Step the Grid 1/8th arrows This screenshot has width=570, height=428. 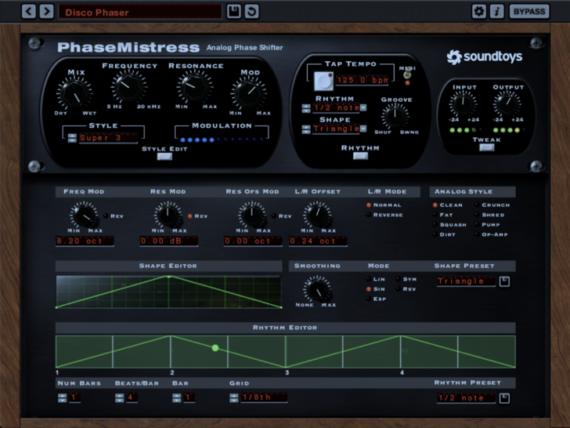234,398
